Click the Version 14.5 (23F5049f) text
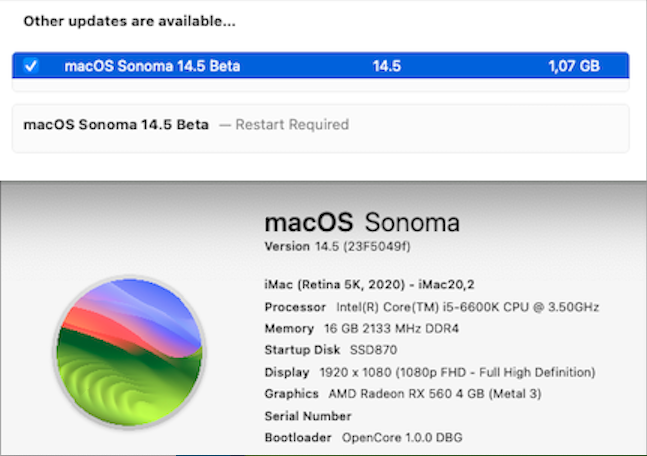Viewport: 647px width, 456px height. pyautogui.click(x=338, y=246)
